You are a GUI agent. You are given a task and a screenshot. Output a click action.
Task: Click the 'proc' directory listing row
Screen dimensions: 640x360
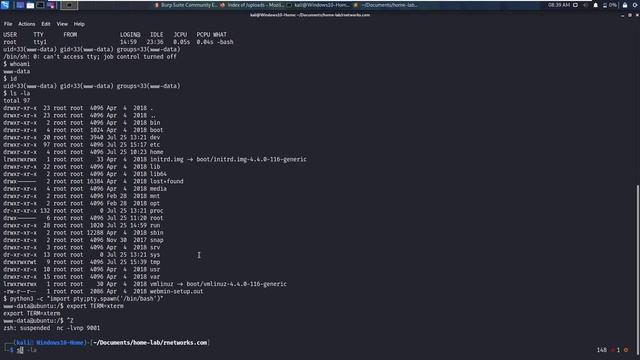click(83, 211)
